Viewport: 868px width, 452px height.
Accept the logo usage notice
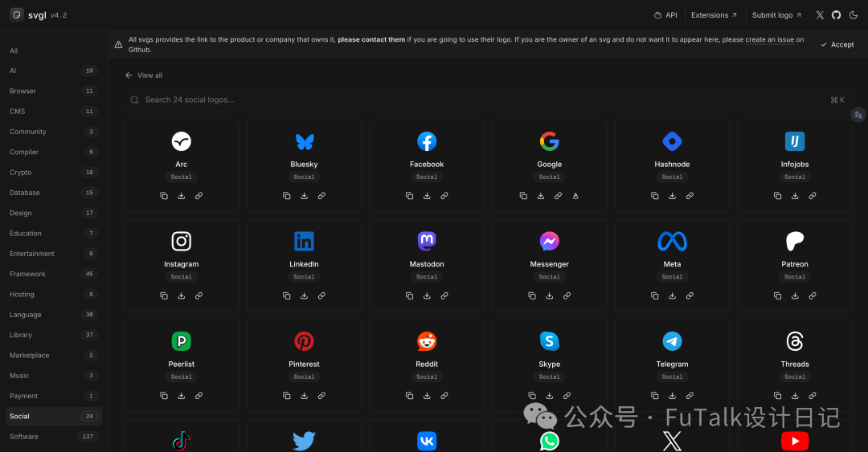[x=837, y=45]
